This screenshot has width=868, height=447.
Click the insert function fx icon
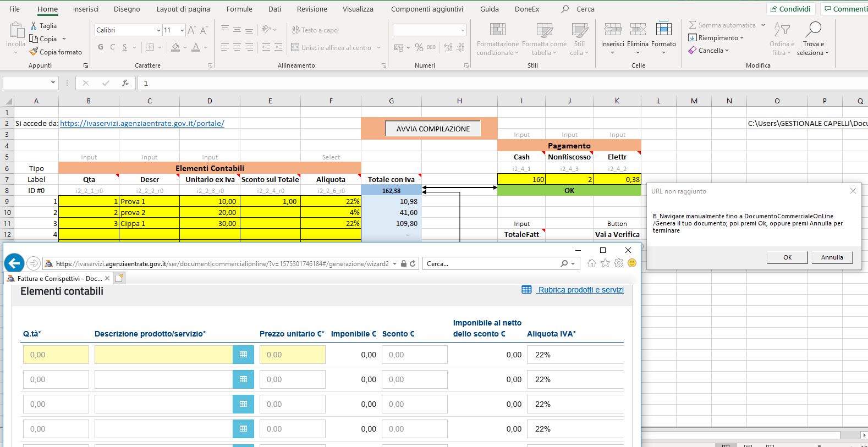point(125,83)
